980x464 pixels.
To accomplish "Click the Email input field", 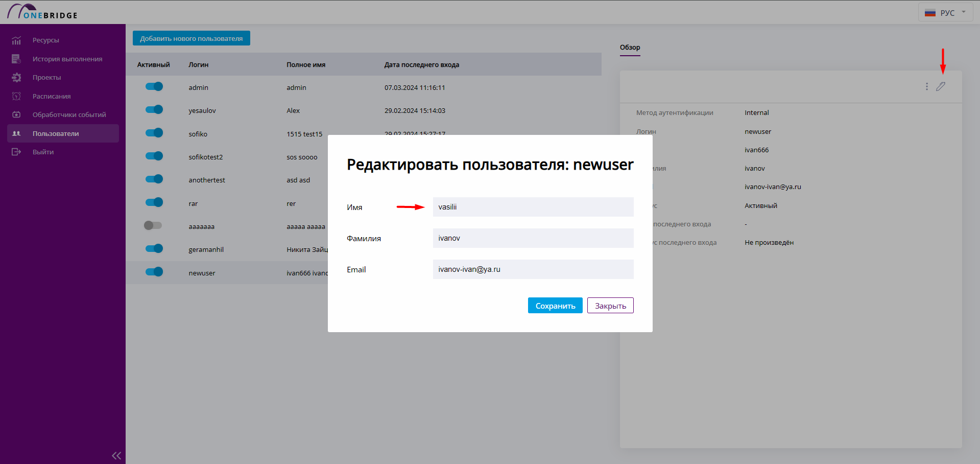I will (x=533, y=269).
